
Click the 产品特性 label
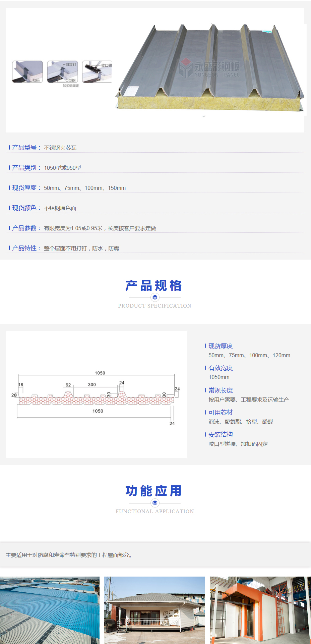point(24,248)
